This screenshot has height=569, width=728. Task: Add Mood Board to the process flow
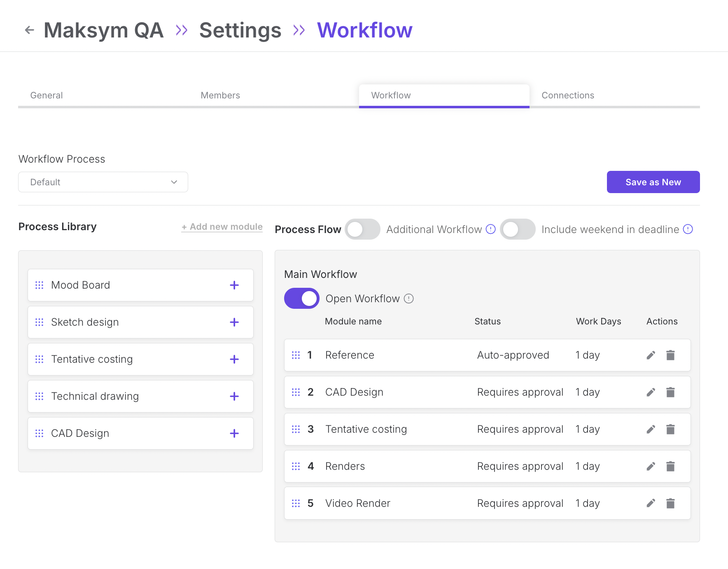click(234, 285)
